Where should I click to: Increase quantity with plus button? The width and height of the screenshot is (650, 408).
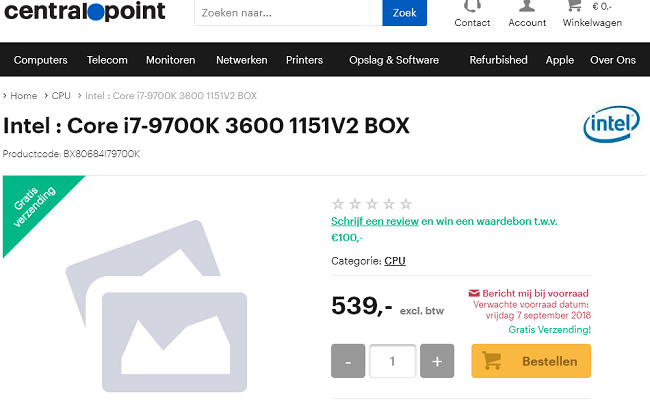coord(437,361)
